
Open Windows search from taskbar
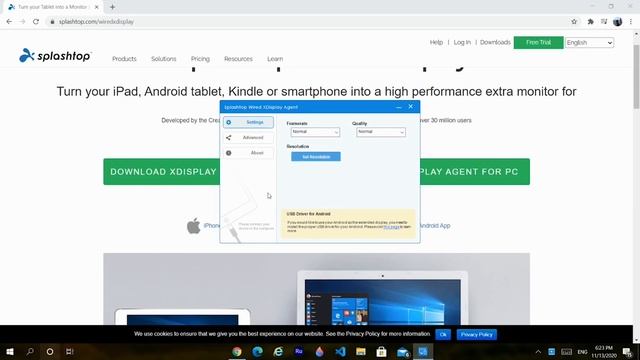click(30, 351)
